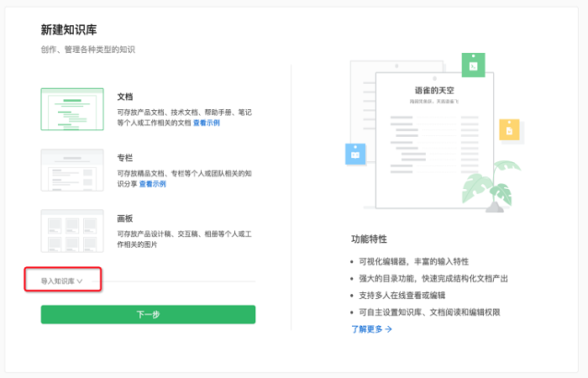
Task: Expand the 导入知识库 dropdown
Action: (x=61, y=281)
